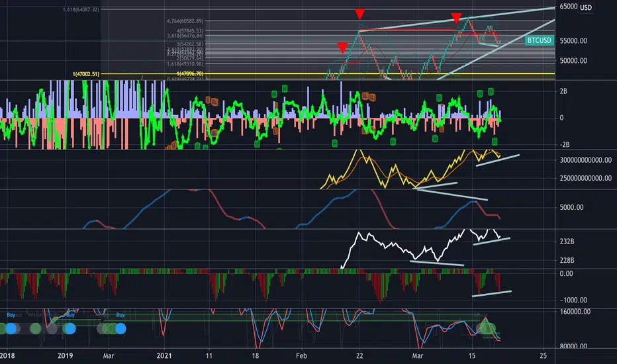Click the 250000000000.00 scale label
Viewport: 617px width, 364px height.
pyautogui.click(x=585, y=178)
